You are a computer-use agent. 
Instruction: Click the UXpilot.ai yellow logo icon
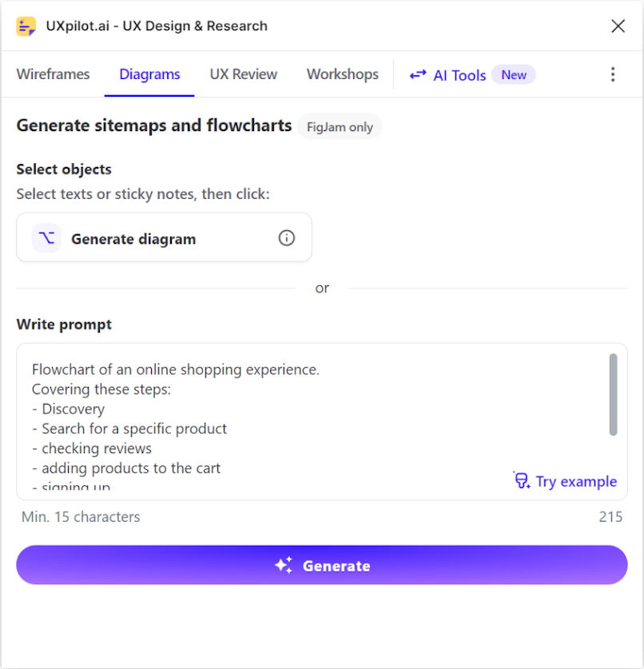26,26
